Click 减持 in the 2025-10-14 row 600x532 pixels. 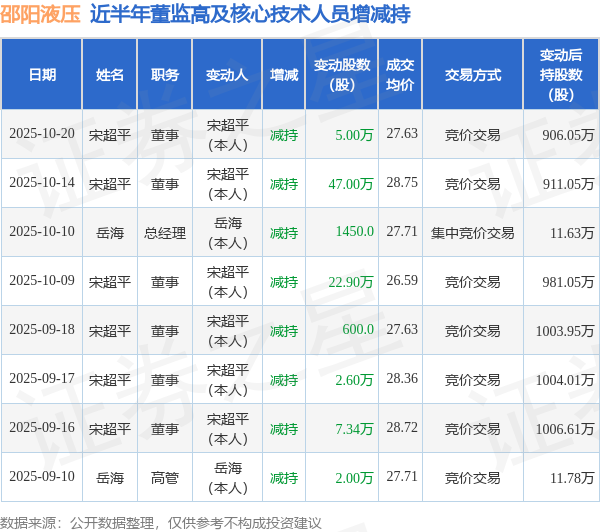click(284, 184)
